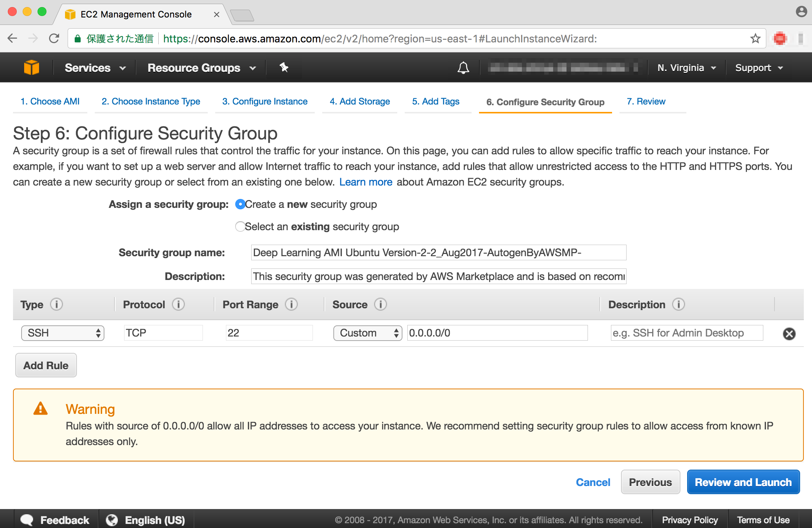Open the Learn more link
Screen dimensions: 812x528
pos(366,182)
